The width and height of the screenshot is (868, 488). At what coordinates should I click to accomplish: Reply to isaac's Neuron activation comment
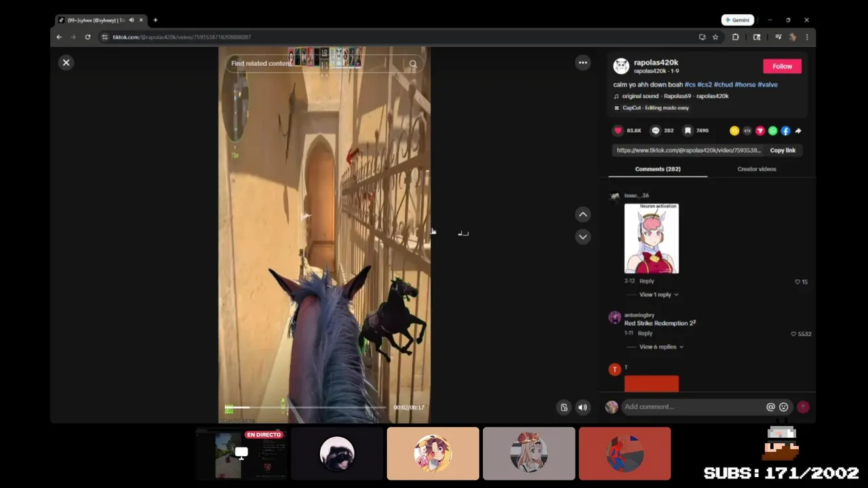647,281
